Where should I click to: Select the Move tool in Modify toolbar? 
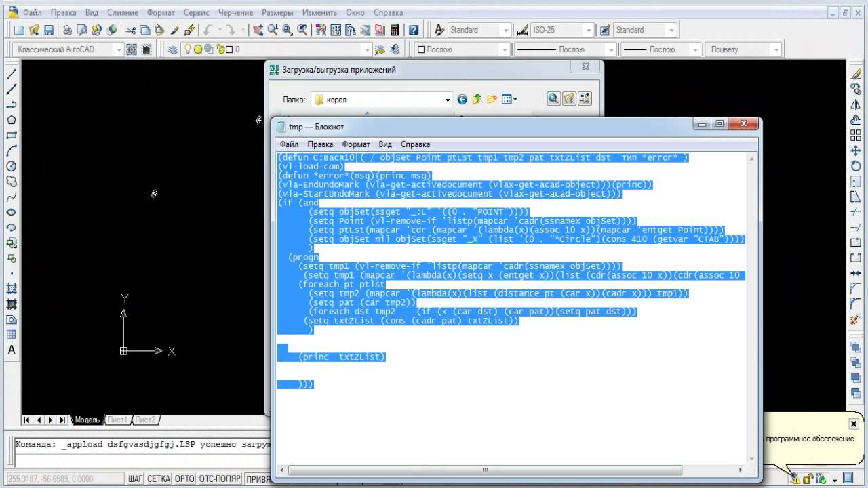pos(856,150)
